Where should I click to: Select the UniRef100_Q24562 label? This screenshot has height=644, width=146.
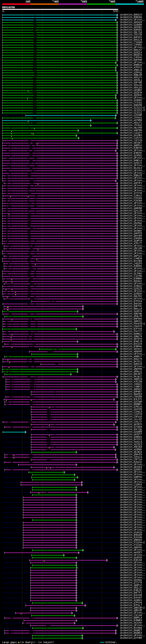click(x=131, y=156)
